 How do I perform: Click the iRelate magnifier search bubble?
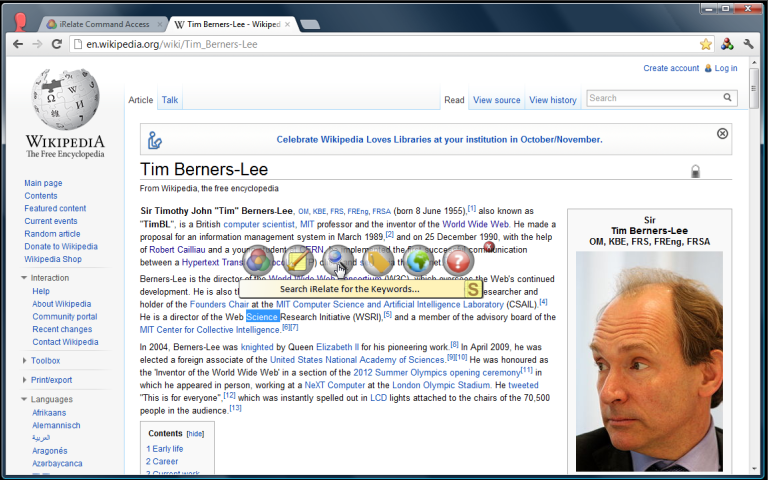coord(338,261)
